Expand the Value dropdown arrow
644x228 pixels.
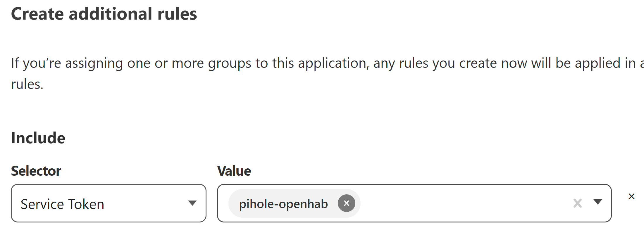click(x=598, y=202)
